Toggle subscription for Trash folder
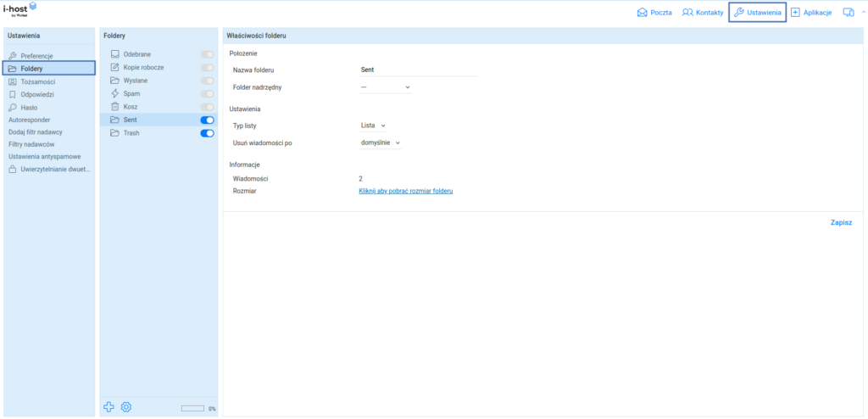Image resolution: width=868 pixels, height=419 pixels. click(x=207, y=133)
